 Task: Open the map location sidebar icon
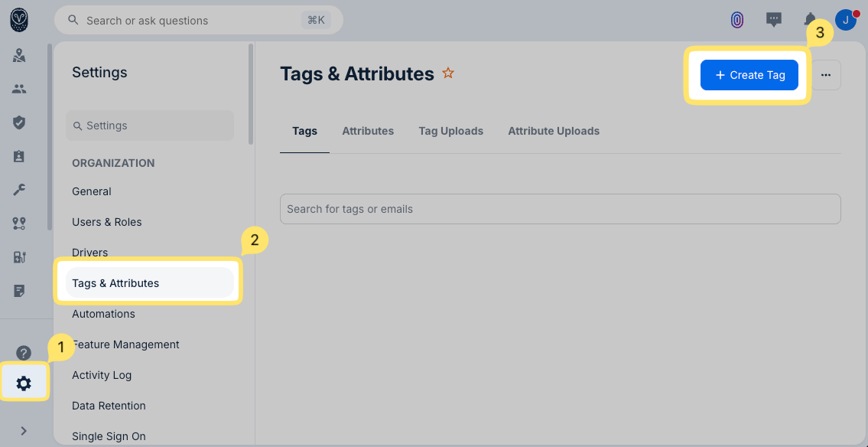tap(19, 55)
